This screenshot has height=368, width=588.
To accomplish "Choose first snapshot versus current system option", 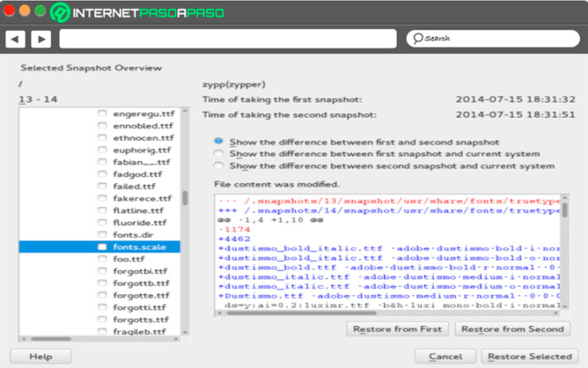I will point(218,153).
